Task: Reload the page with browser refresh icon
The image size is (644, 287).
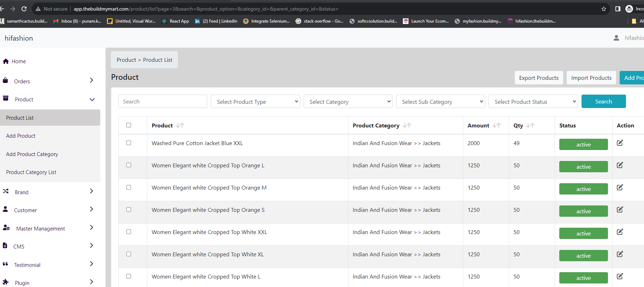Action: [x=24, y=9]
